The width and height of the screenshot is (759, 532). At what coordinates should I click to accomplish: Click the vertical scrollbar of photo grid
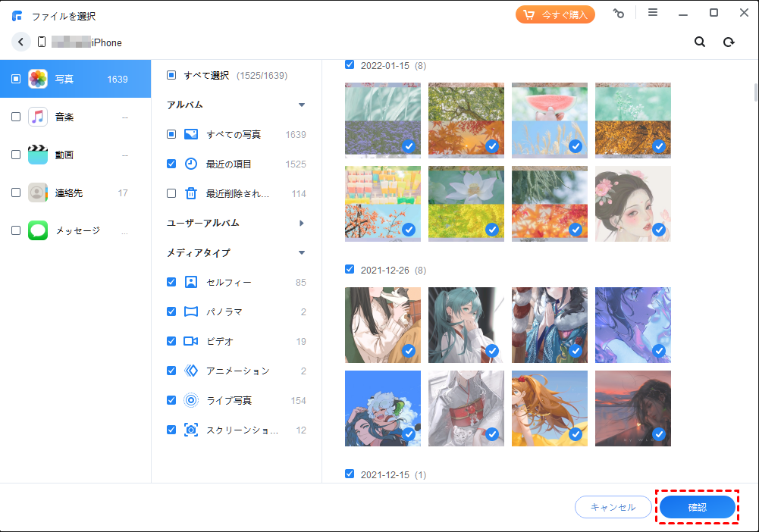click(x=755, y=92)
